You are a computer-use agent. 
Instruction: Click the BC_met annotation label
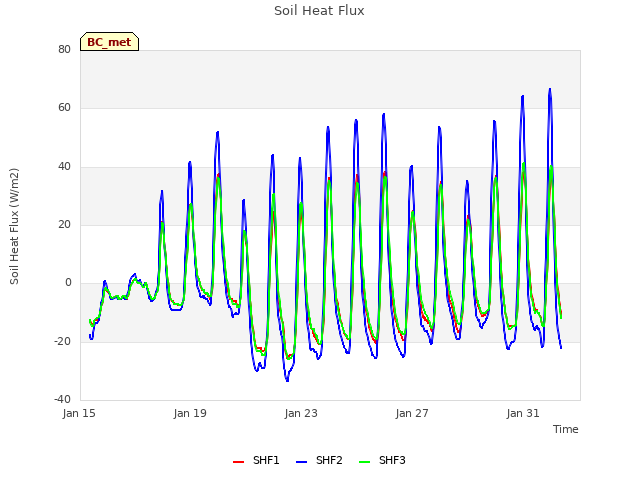[x=109, y=42]
